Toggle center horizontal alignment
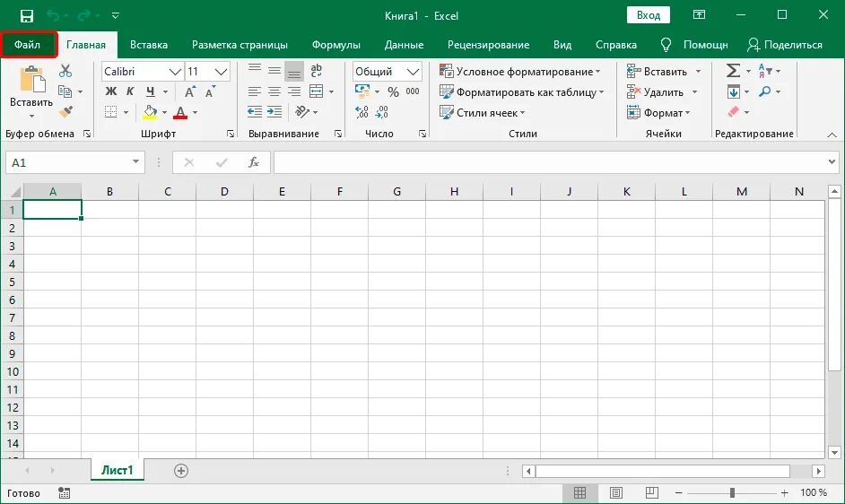Viewport: 845px width, 504px height. [274, 91]
